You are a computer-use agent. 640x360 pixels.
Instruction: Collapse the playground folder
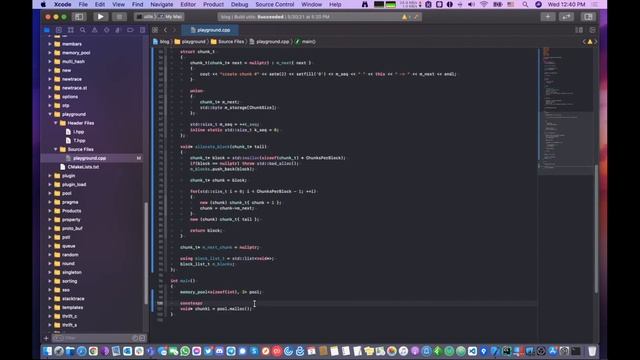(x=50, y=114)
